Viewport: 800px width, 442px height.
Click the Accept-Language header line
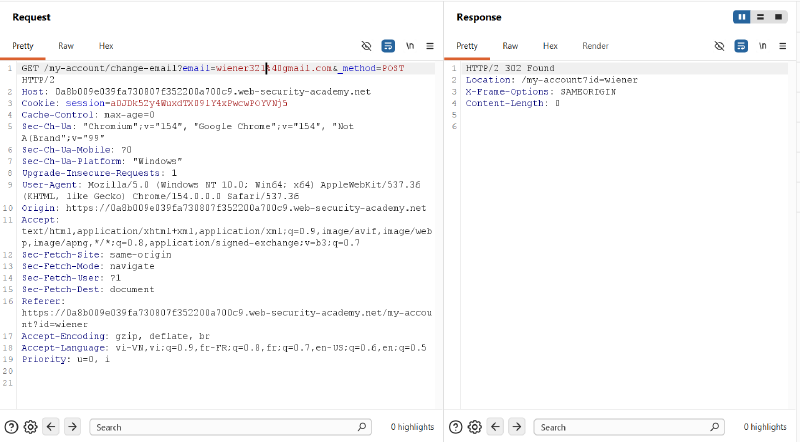coord(223,348)
